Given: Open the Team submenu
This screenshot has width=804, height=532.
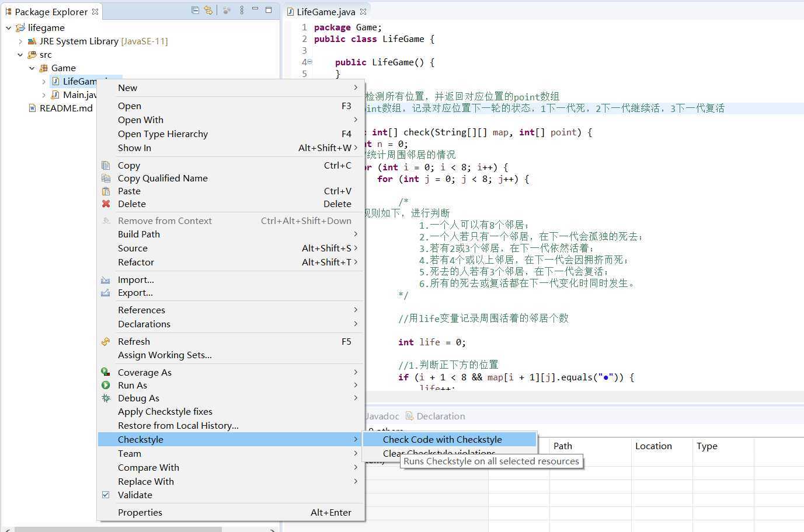Looking at the screenshot, I should pyautogui.click(x=231, y=454).
